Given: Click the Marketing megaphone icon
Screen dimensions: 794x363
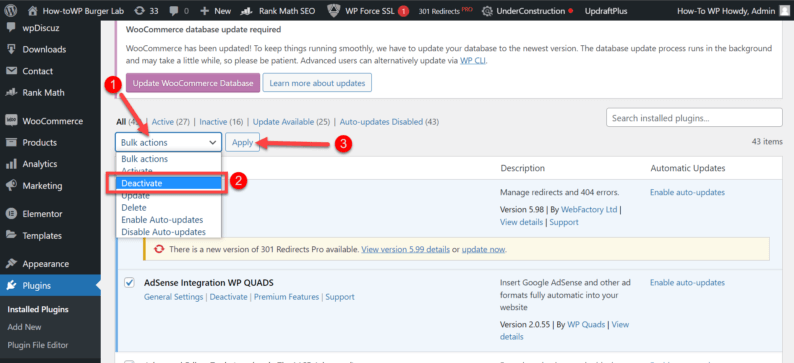Looking at the screenshot, I should coord(11,185).
